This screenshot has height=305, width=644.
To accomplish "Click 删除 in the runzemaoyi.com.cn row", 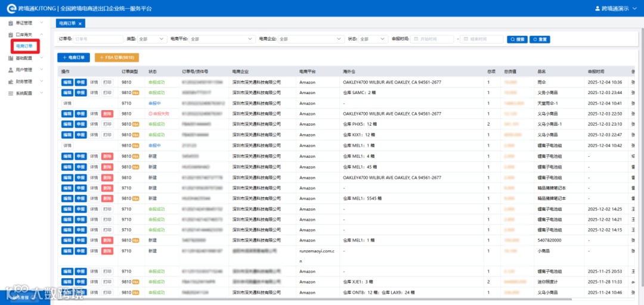I will point(107,251).
